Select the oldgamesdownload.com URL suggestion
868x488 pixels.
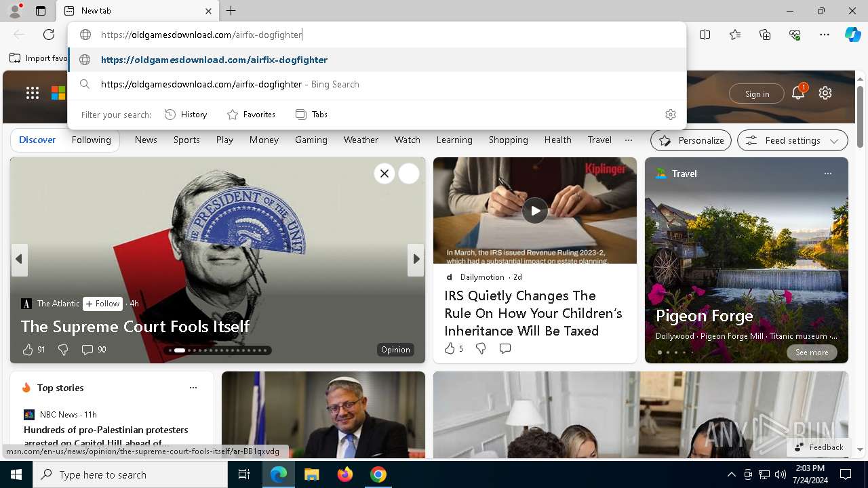click(x=377, y=60)
